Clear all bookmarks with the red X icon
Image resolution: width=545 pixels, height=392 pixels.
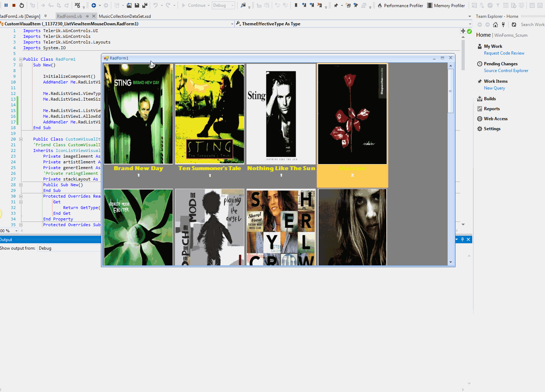pos(320,5)
